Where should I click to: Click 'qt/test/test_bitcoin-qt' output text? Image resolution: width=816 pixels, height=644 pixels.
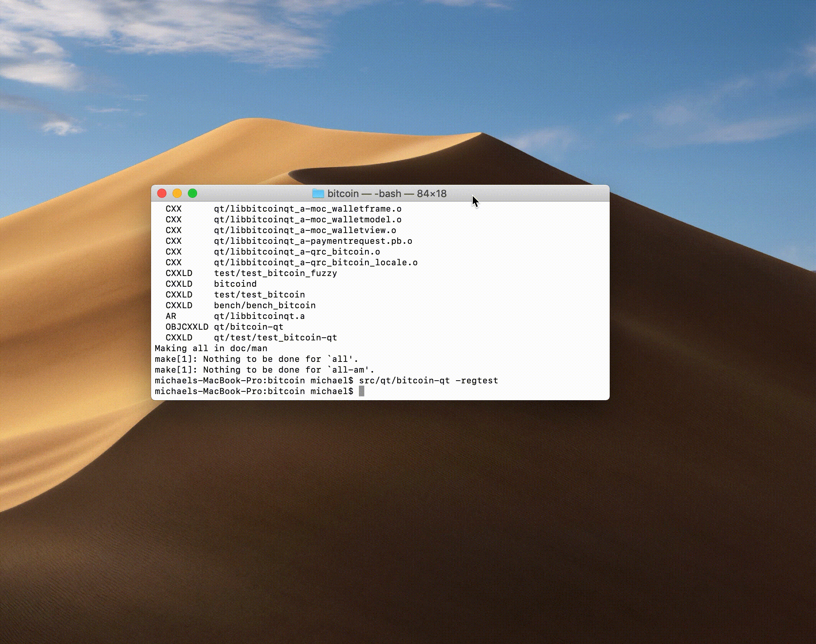pyautogui.click(x=275, y=337)
